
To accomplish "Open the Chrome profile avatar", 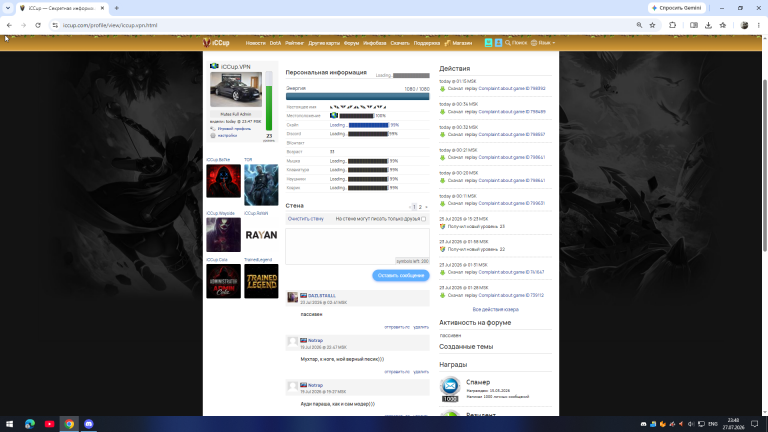I will [x=744, y=25].
